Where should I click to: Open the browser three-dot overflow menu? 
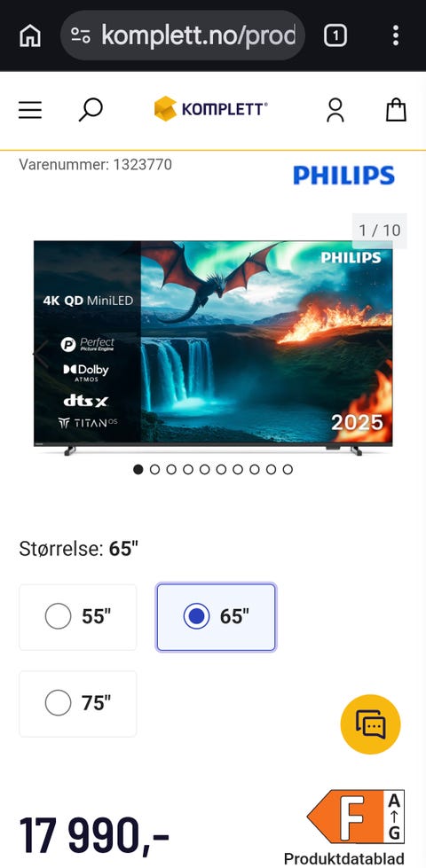396,36
